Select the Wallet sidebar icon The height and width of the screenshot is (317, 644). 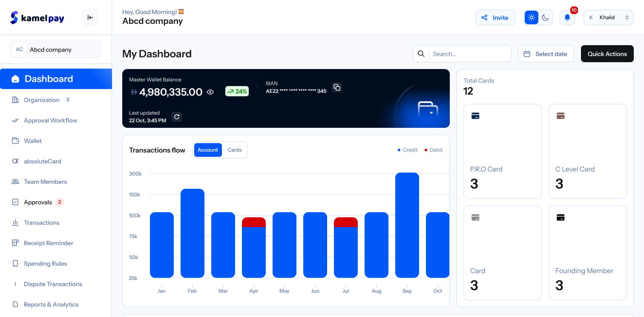coord(15,141)
